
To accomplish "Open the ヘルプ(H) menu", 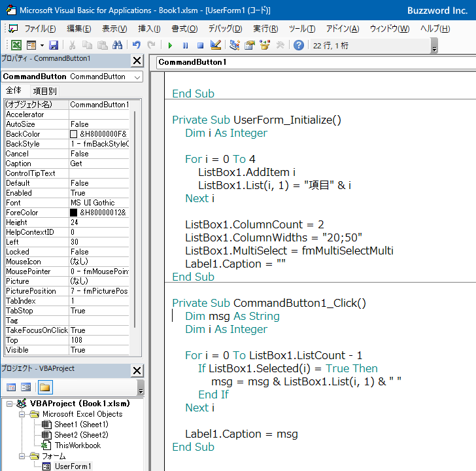I will (435, 29).
